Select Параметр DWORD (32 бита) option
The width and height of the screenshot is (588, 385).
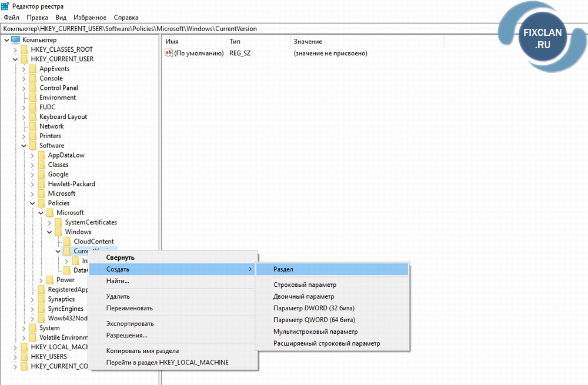313,308
